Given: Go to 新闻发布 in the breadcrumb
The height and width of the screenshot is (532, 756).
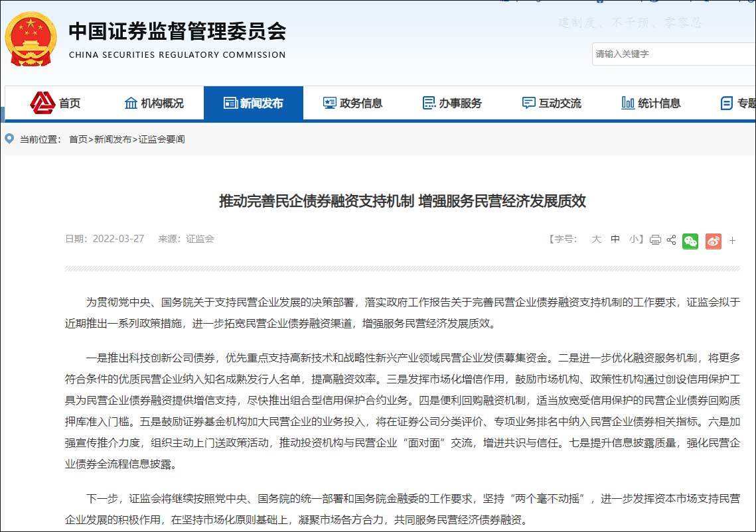Looking at the screenshot, I should click(x=113, y=139).
